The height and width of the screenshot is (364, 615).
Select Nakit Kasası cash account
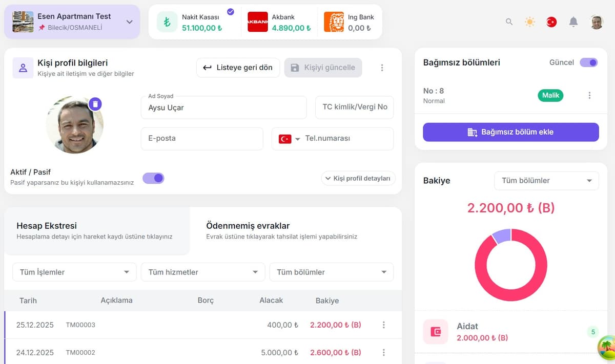[x=195, y=23]
